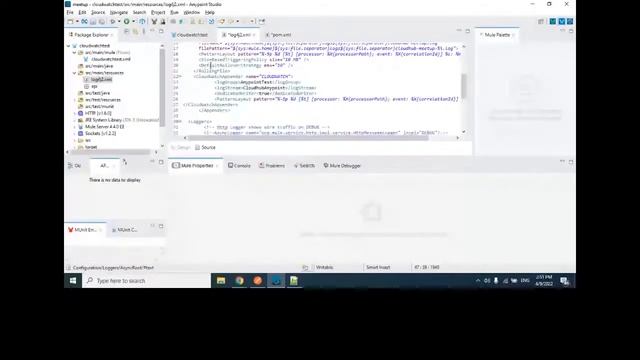The width and height of the screenshot is (640, 360).
Task: Open the Mule Palette tab
Action: [x=497, y=35]
